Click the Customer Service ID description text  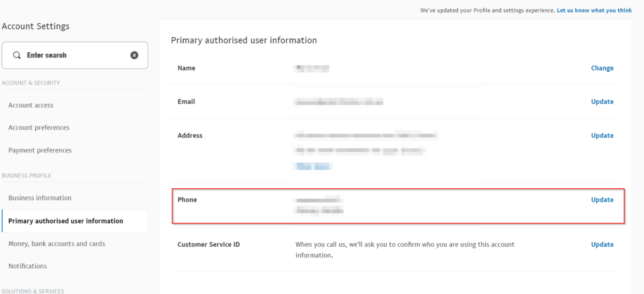[x=405, y=249]
